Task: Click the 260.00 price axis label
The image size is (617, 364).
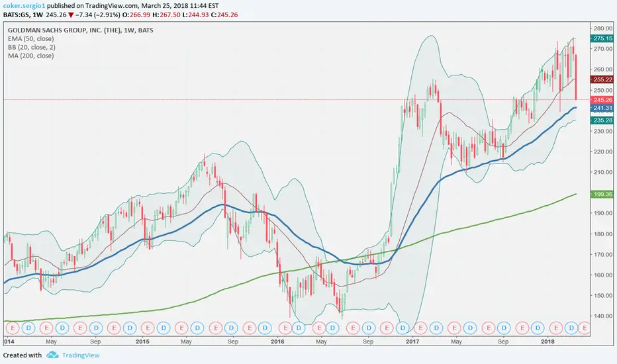Action: [603, 69]
